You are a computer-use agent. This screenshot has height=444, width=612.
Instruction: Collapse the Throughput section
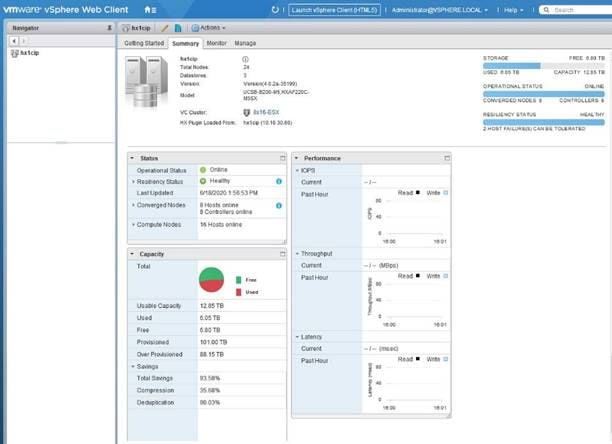[x=297, y=254]
